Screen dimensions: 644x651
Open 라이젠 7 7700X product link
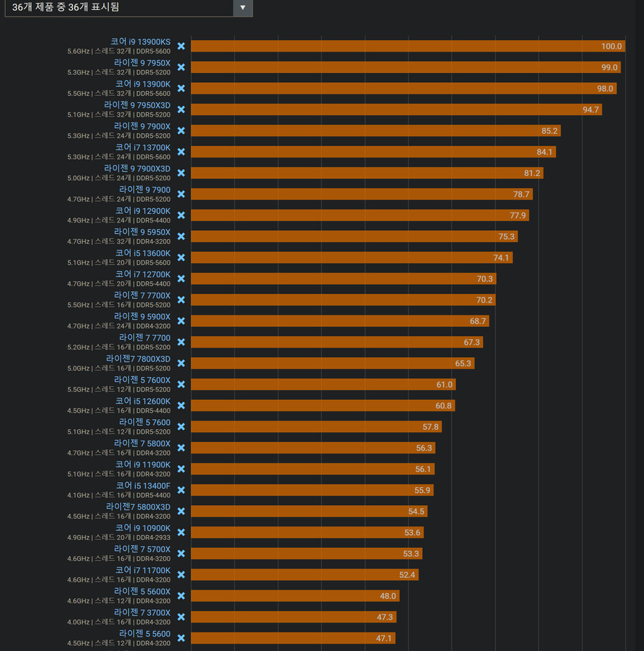click(142, 295)
